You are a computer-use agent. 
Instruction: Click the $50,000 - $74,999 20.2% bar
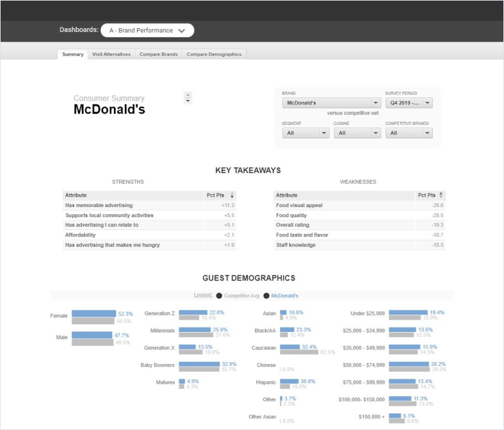coord(409,364)
